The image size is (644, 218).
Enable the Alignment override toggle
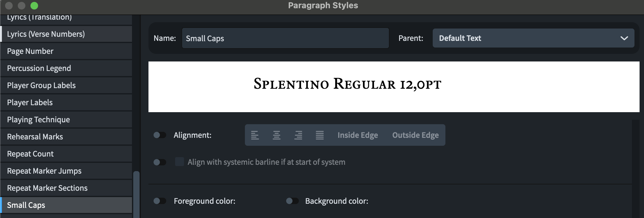[x=160, y=135]
